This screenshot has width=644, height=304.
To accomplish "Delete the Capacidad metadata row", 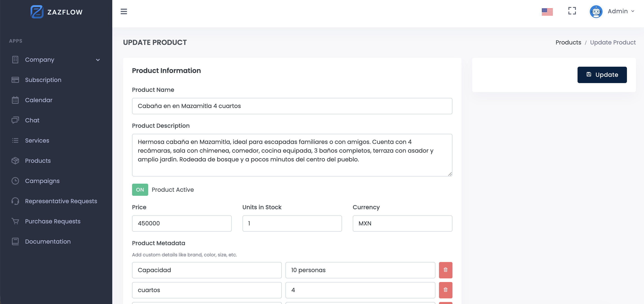I will 445,270.
